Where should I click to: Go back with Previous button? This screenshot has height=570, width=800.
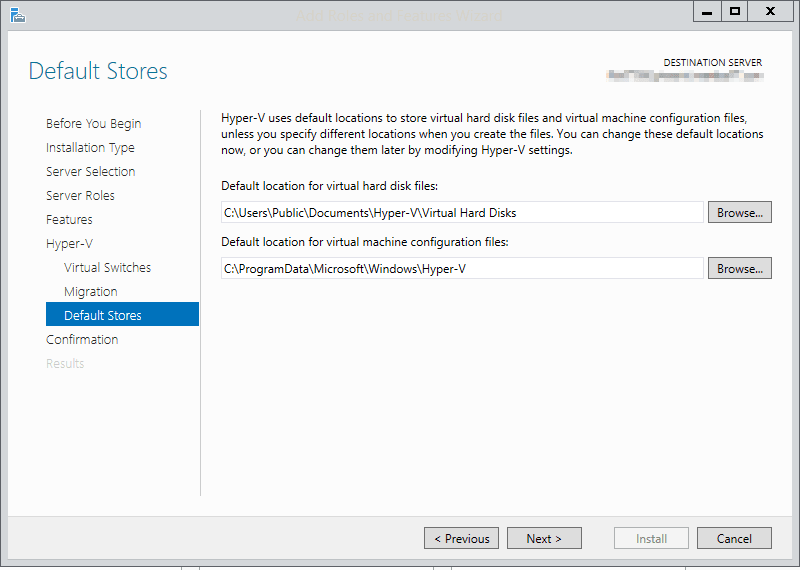pyautogui.click(x=461, y=538)
